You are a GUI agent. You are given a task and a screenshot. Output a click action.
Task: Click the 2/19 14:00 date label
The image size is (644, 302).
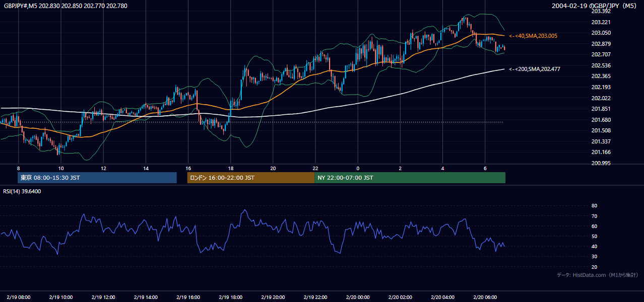pyautogui.click(x=146, y=297)
